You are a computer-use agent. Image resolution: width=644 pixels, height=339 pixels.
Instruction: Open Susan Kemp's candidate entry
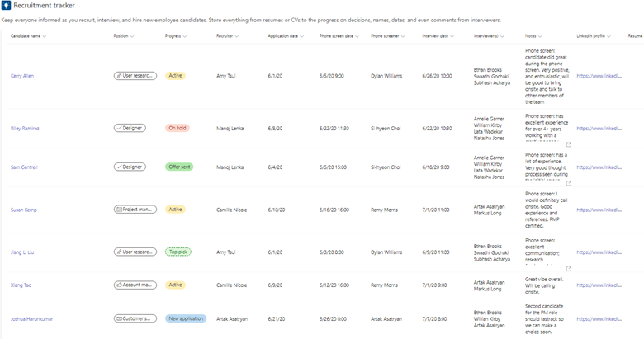coord(23,210)
